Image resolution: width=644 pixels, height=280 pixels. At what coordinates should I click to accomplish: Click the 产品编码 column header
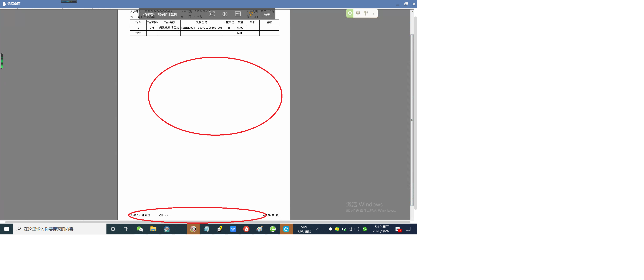[x=152, y=22]
